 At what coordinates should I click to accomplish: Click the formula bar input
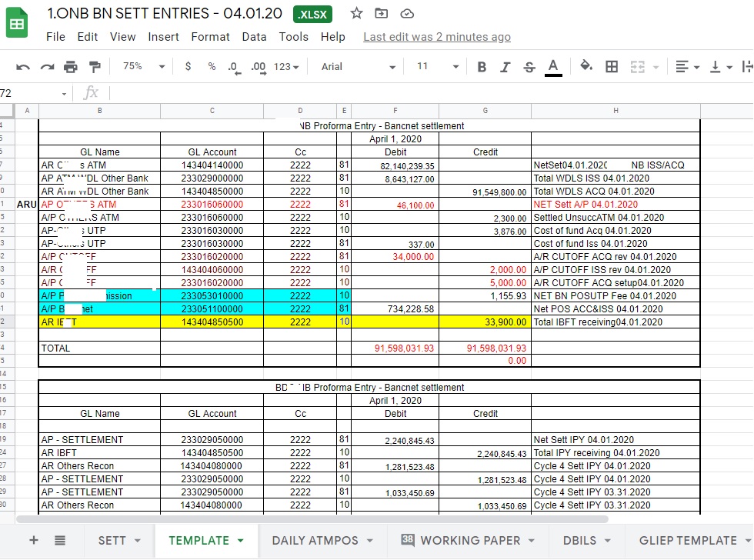[x=430, y=93]
